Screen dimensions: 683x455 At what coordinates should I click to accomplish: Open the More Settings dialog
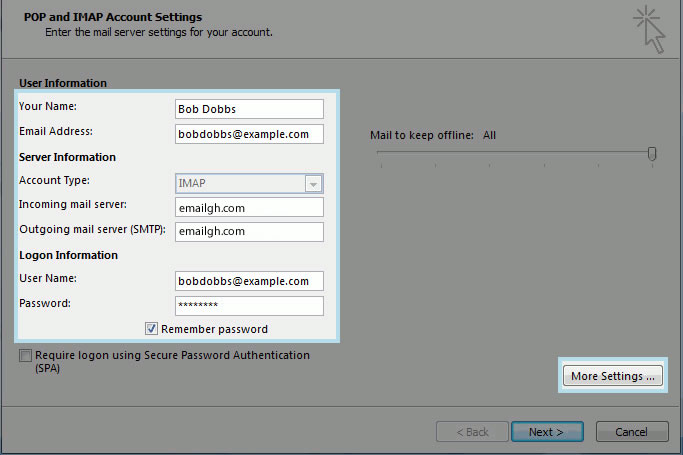tap(612, 376)
